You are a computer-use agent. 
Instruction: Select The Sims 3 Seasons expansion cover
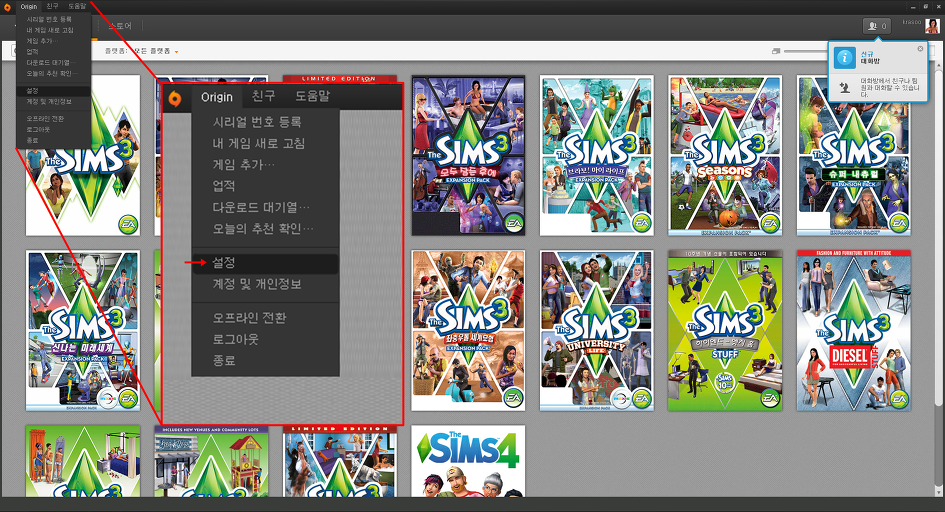tap(725, 155)
